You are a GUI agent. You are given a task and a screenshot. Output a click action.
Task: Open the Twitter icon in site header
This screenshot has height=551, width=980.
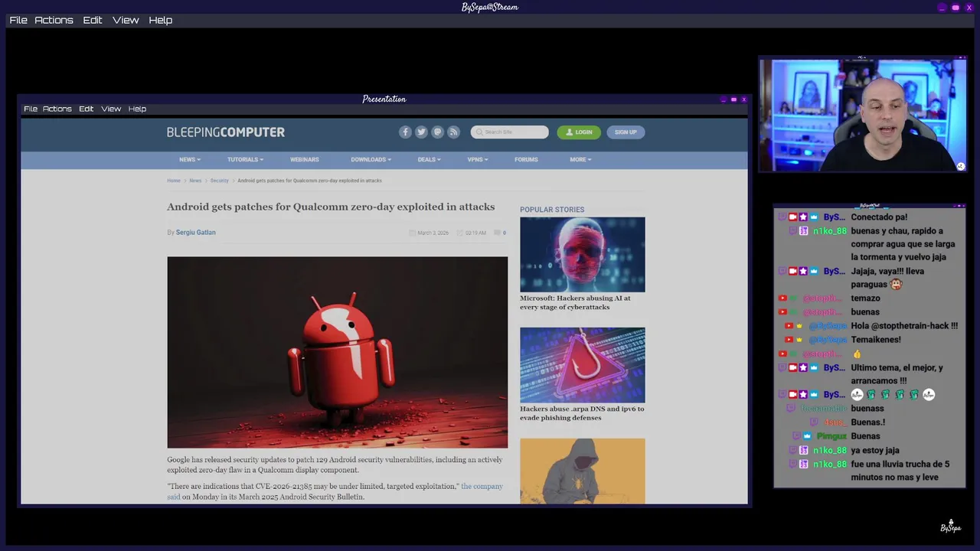[421, 132]
